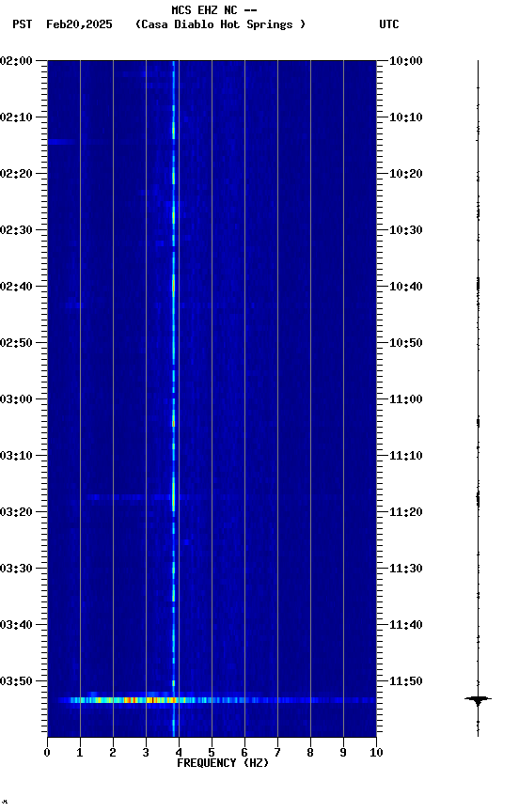The image size is (519, 812).
Task: Click the 03:30 PST time label
Action: click(16, 569)
